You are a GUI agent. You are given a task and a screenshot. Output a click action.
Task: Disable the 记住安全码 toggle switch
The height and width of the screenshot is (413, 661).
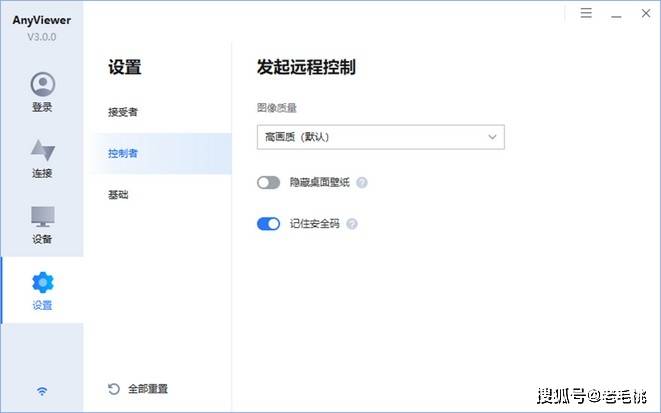[x=269, y=224]
